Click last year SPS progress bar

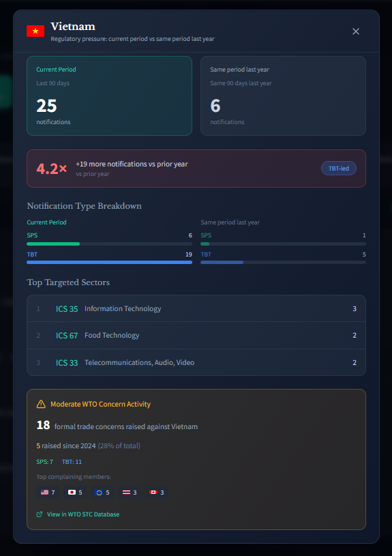click(x=283, y=244)
